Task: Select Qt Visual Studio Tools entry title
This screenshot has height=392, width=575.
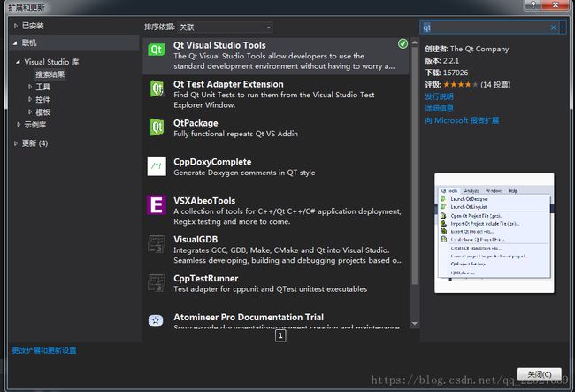Action: coord(219,45)
